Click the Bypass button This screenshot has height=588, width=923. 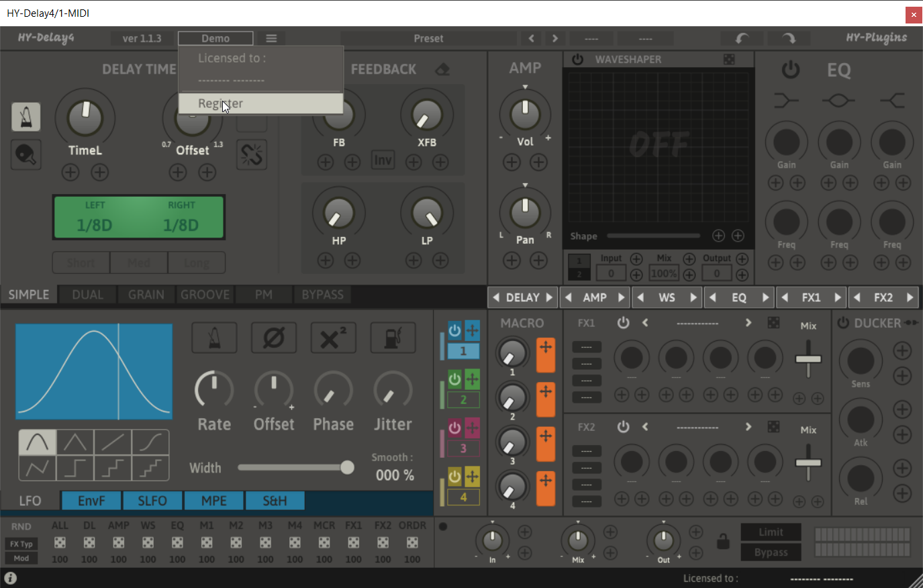pyautogui.click(x=771, y=552)
